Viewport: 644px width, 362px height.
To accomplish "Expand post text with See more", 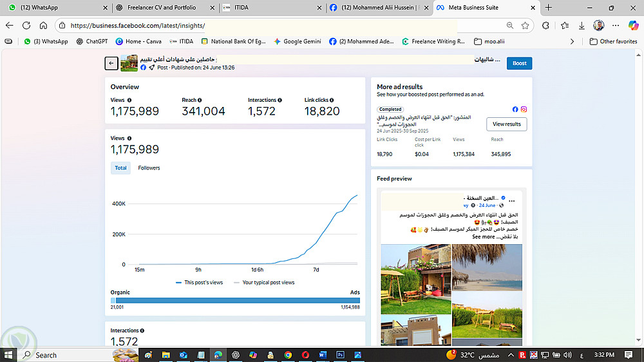I will coord(484,236).
